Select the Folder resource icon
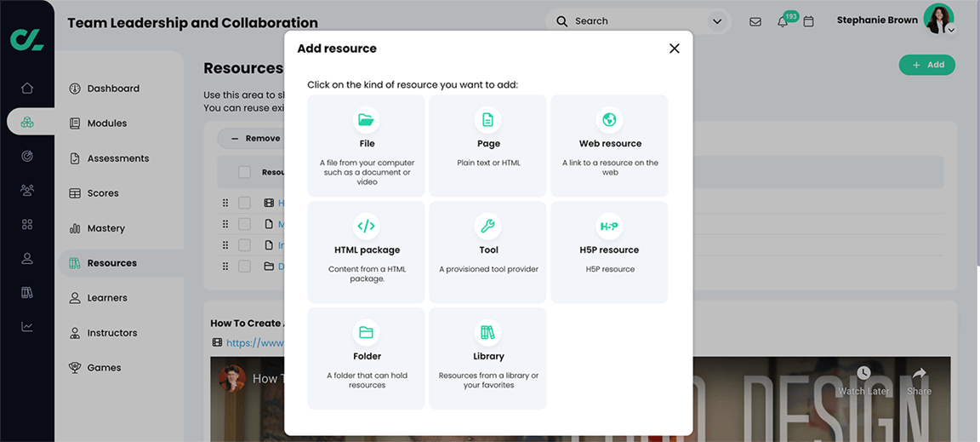Viewport: 980px width, 442px height. point(367,332)
